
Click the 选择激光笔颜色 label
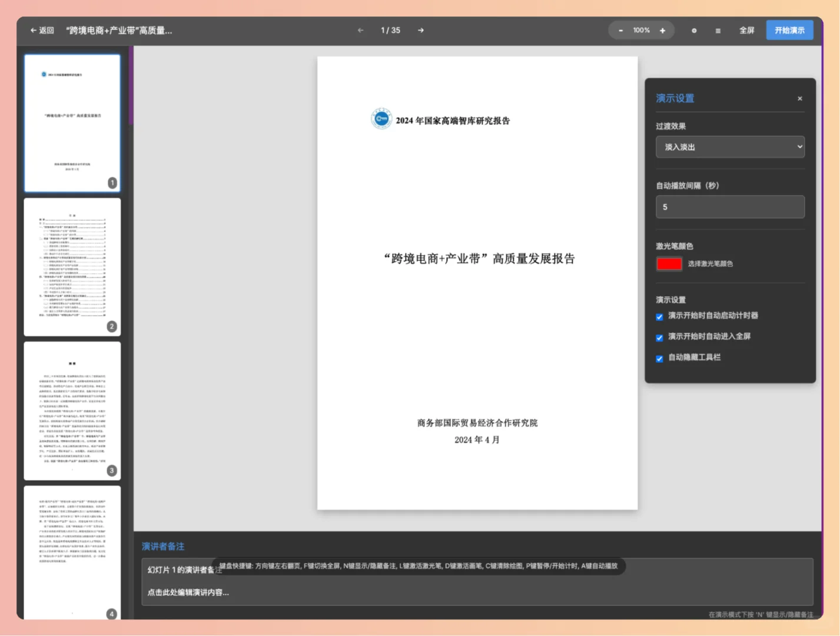pyautogui.click(x=710, y=264)
